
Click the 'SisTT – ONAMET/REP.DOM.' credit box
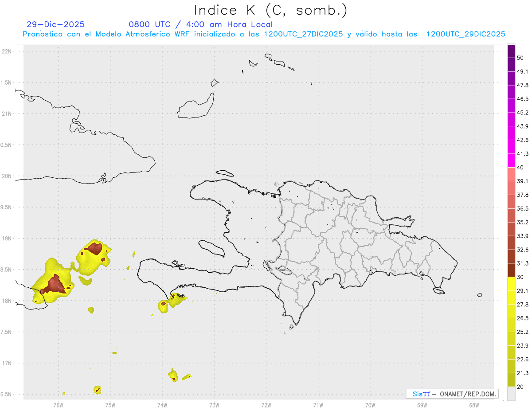pos(452,394)
